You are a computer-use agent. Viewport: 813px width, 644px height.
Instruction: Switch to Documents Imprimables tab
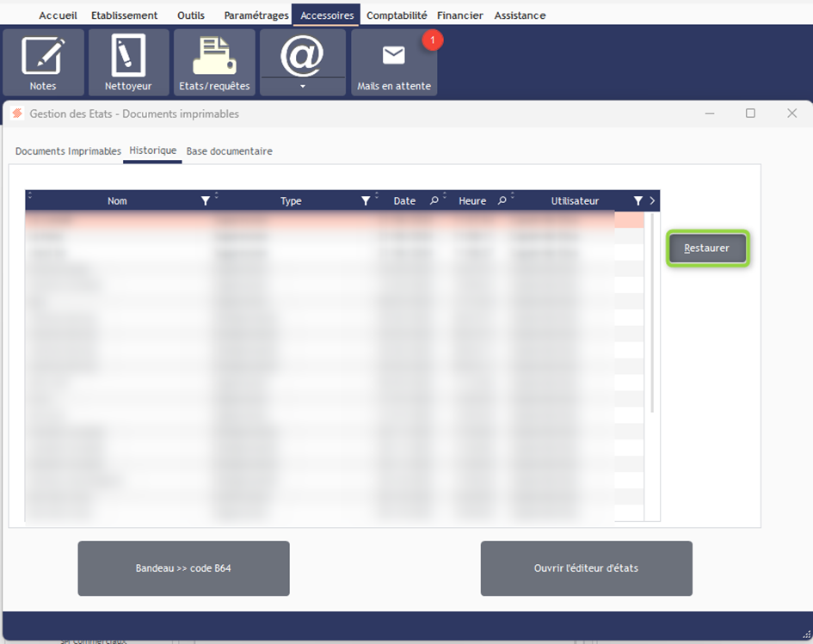pyautogui.click(x=68, y=151)
